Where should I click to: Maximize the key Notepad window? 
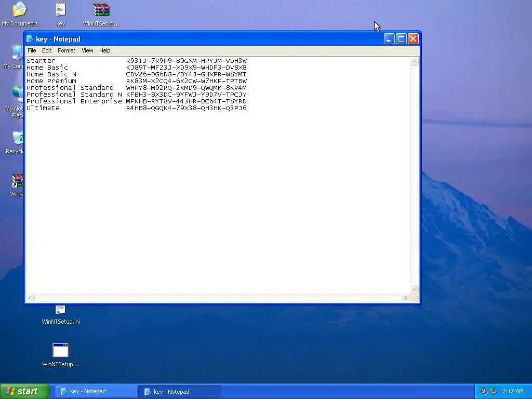401,39
